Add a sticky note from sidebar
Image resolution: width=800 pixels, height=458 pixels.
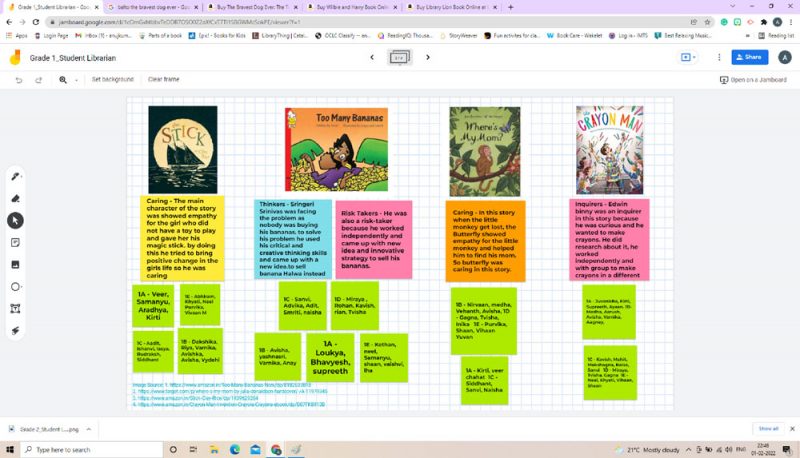(x=15, y=242)
